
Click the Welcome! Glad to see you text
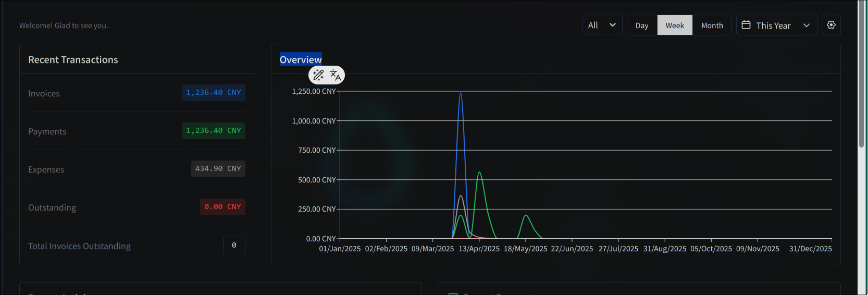pyautogui.click(x=64, y=26)
